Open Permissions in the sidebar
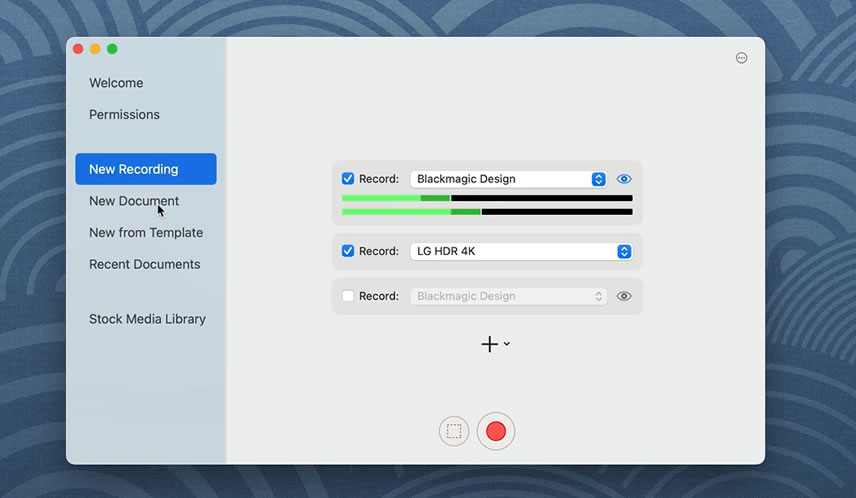 coord(124,114)
